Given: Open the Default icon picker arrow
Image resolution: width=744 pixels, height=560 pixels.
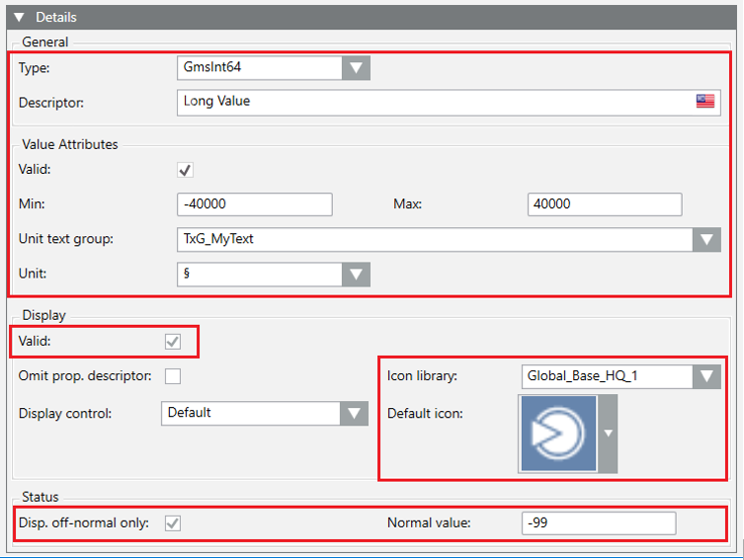Looking at the screenshot, I should click(x=608, y=434).
